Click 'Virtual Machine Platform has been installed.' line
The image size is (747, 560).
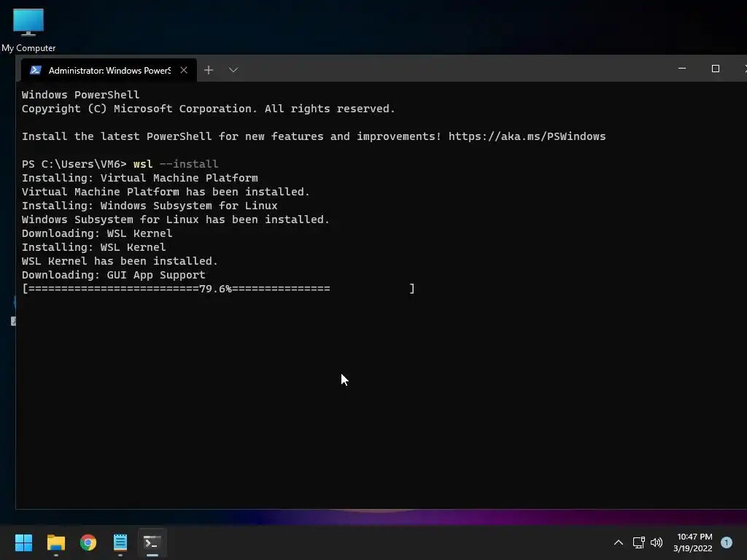(x=166, y=192)
